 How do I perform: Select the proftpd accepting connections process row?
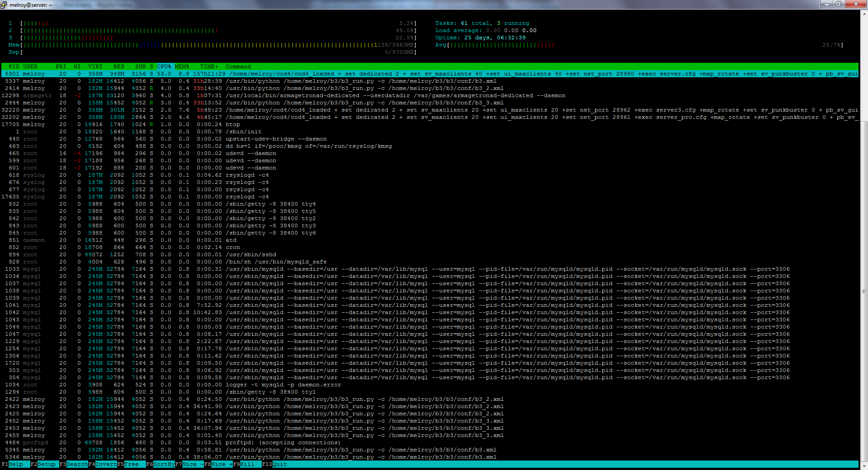[x=271, y=442]
